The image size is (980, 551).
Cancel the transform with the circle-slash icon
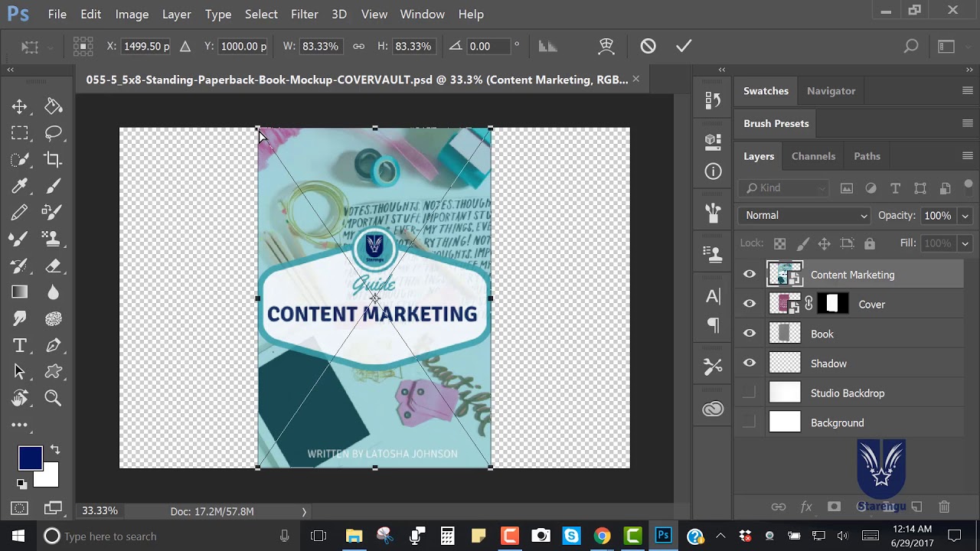[x=648, y=46]
